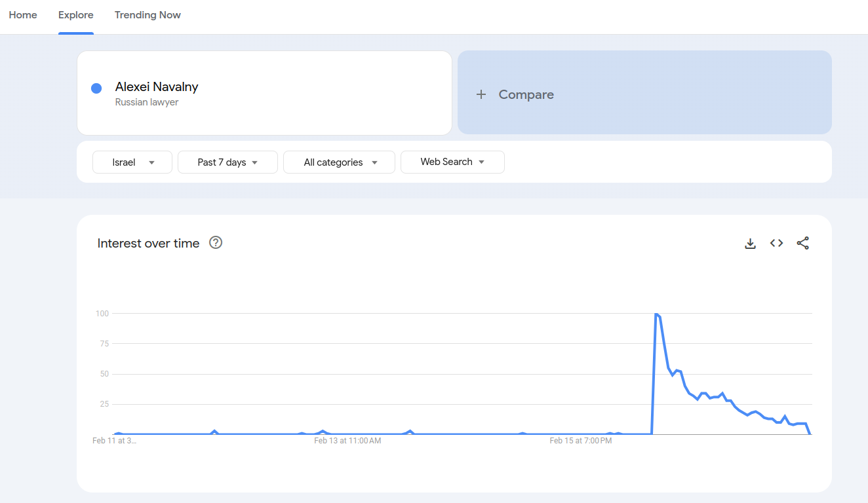Open the Israel region dropdown
The image size is (868, 503).
[x=132, y=162]
